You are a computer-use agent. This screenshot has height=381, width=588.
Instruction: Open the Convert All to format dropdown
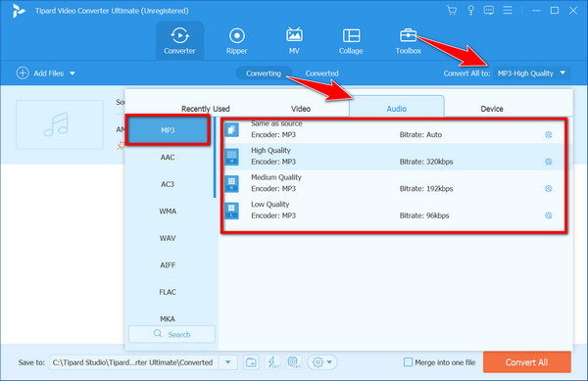(x=532, y=73)
